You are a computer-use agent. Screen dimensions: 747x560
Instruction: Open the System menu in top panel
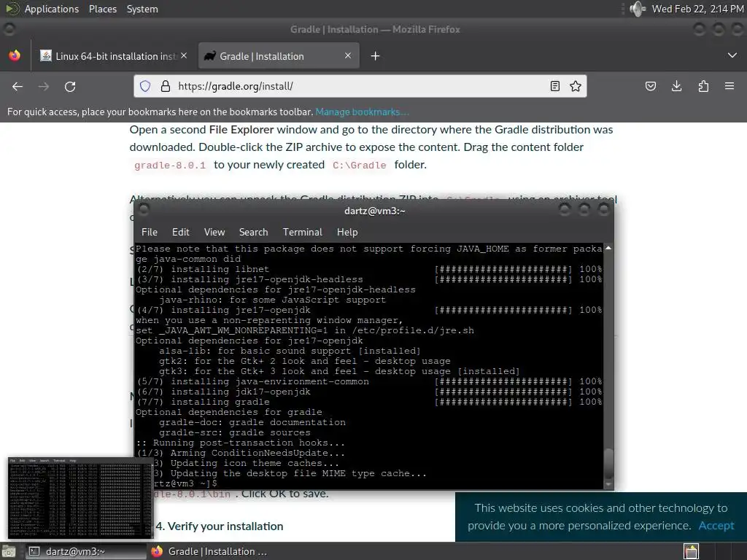(x=142, y=9)
